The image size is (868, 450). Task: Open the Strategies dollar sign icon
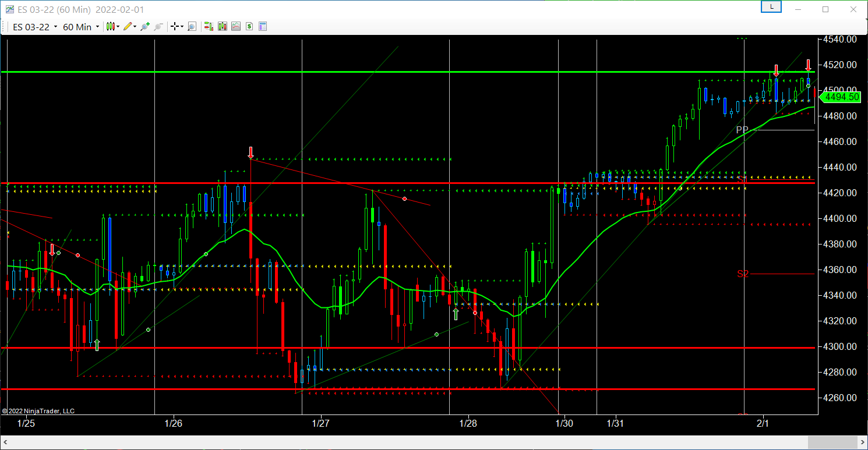point(249,26)
